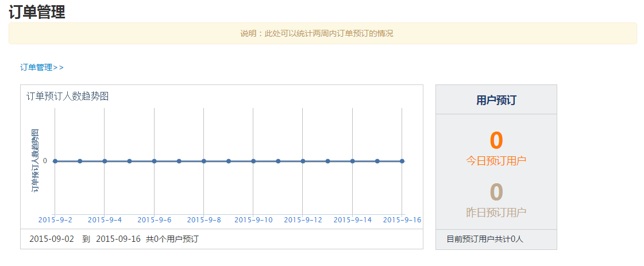Select the 2015-9-12 x-axis label

click(303, 220)
